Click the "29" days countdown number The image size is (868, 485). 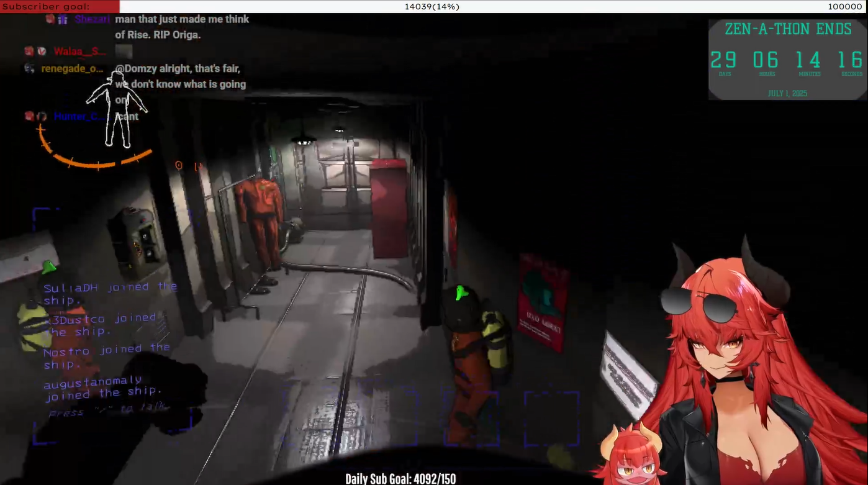(723, 60)
